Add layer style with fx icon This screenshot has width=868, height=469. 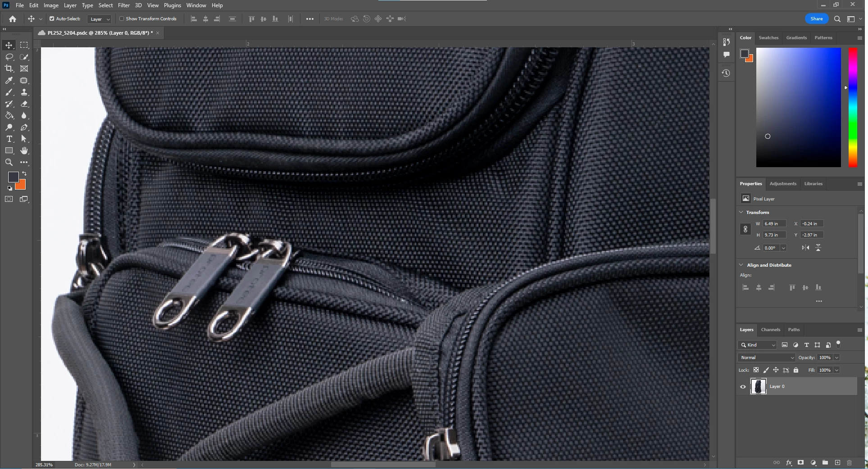[789, 463]
